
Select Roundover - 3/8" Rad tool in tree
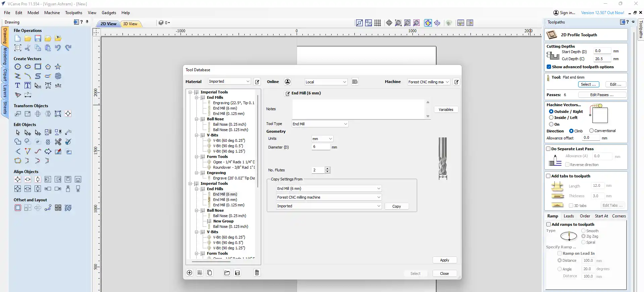click(234, 167)
